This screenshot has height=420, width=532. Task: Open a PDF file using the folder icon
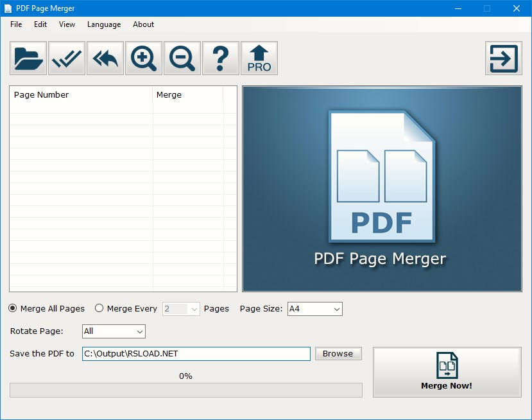28,58
